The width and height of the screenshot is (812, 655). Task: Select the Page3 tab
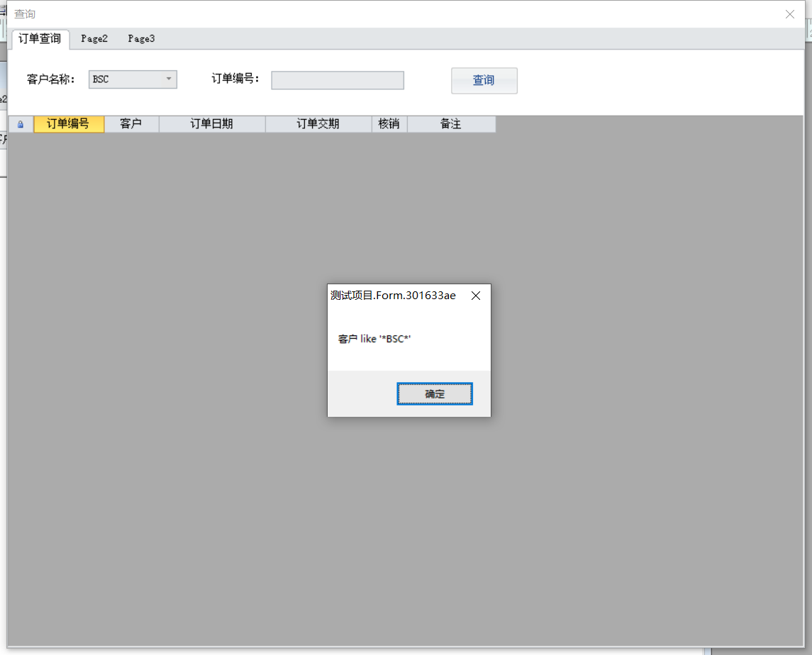click(141, 39)
